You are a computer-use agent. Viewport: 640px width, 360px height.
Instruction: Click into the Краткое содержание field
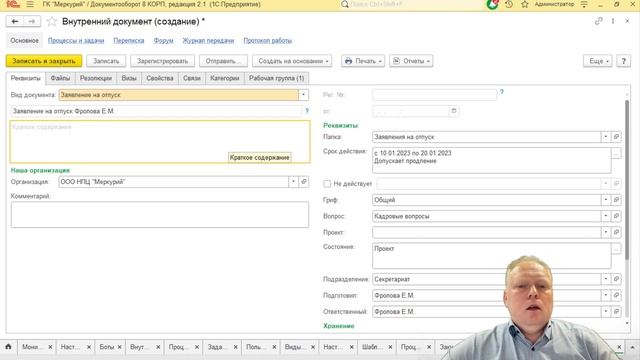tap(160, 142)
